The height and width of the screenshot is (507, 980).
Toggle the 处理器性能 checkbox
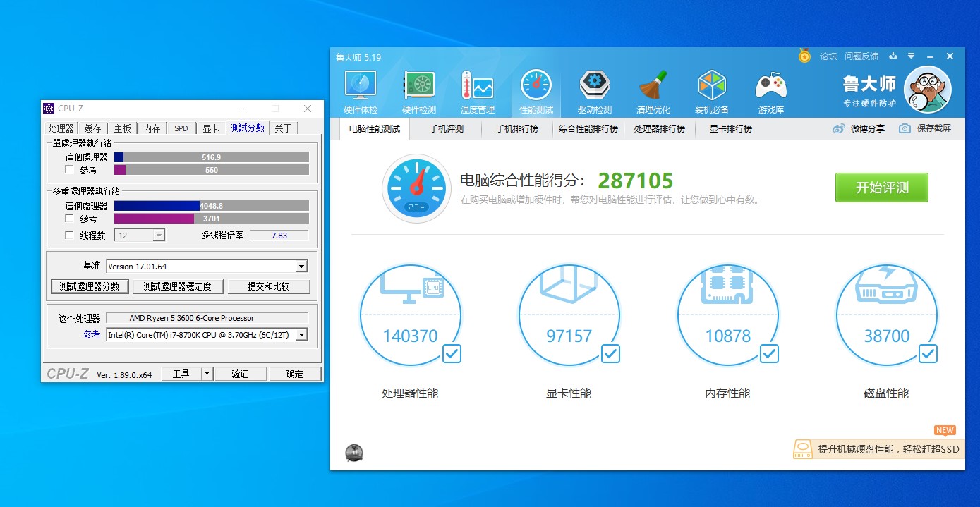click(x=452, y=353)
